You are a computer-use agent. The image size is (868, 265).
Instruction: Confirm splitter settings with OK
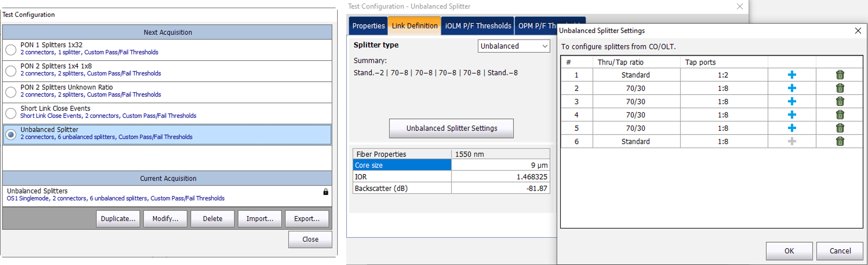[789, 251]
